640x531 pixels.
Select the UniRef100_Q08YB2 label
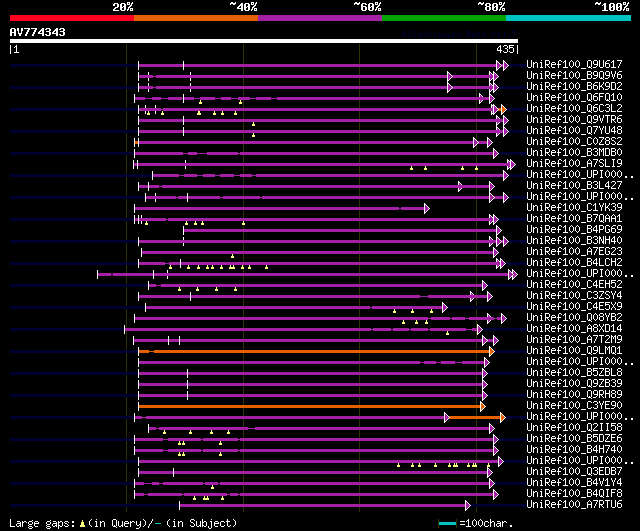[x=574, y=318]
